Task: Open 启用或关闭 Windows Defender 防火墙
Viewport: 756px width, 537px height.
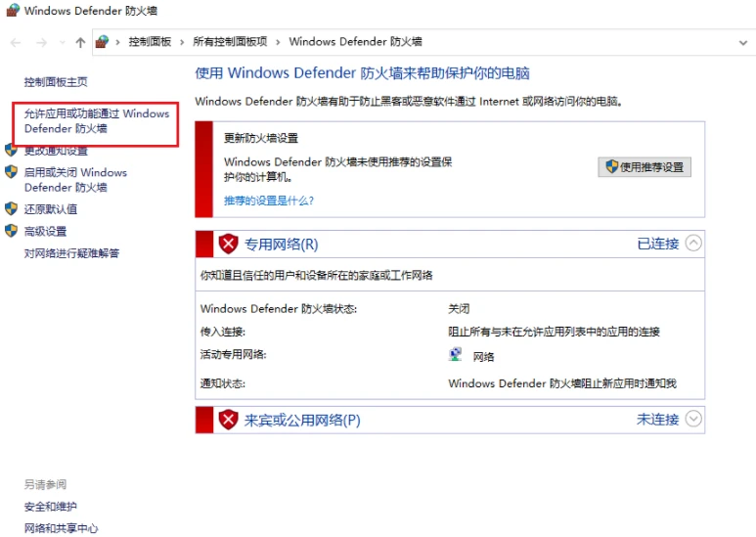Action: coord(75,179)
